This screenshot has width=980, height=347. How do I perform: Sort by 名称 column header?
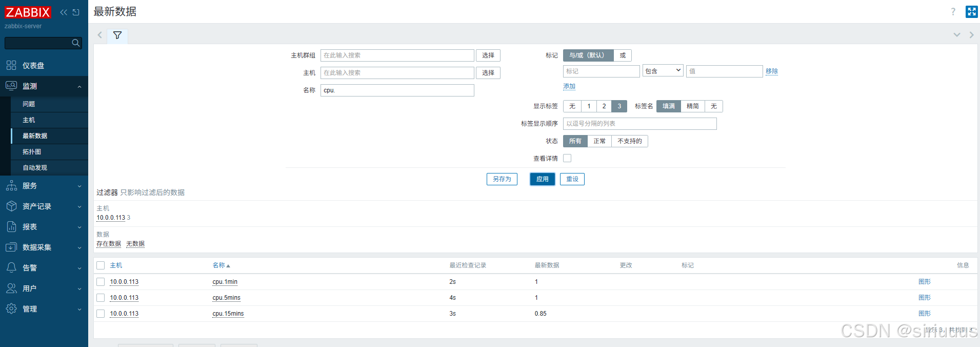222,265
